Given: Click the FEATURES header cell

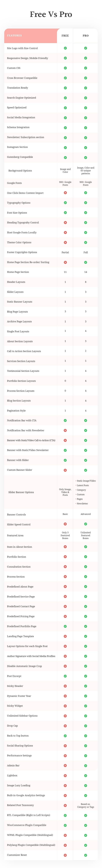Looking at the screenshot, I should point(31,36).
